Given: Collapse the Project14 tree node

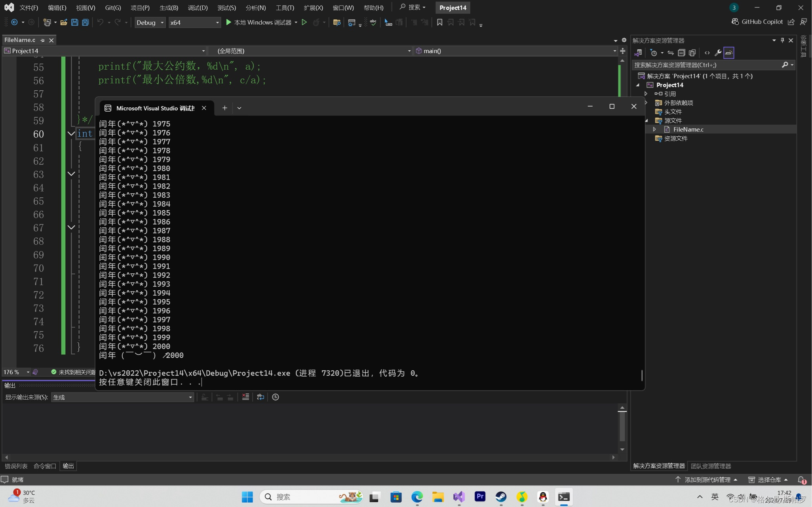Looking at the screenshot, I should 637,85.
